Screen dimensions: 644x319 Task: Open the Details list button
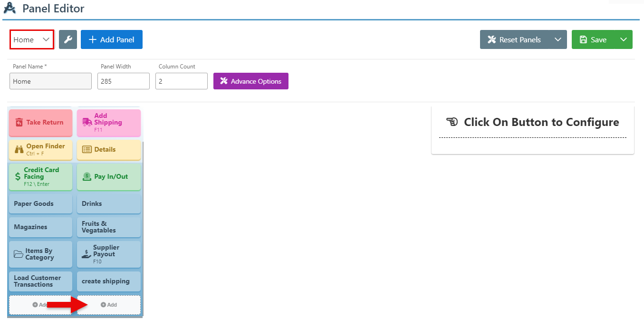tap(108, 149)
